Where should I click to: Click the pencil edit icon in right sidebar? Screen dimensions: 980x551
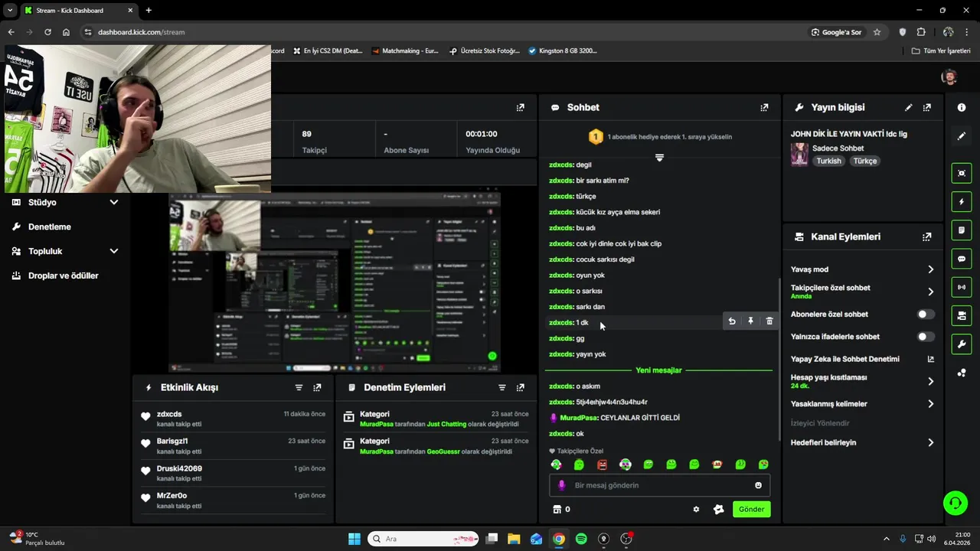pos(962,136)
